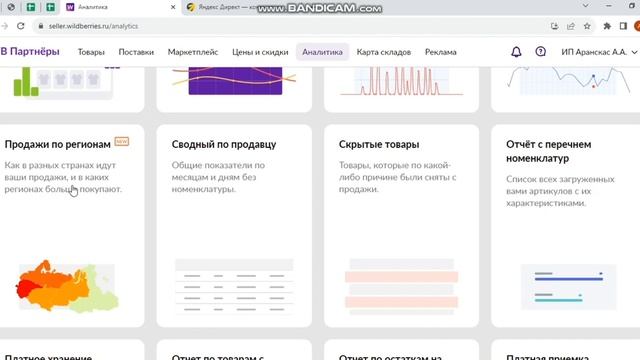Click the notifications bell icon
Viewport: 640px width, 360px height.
pyautogui.click(x=516, y=52)
